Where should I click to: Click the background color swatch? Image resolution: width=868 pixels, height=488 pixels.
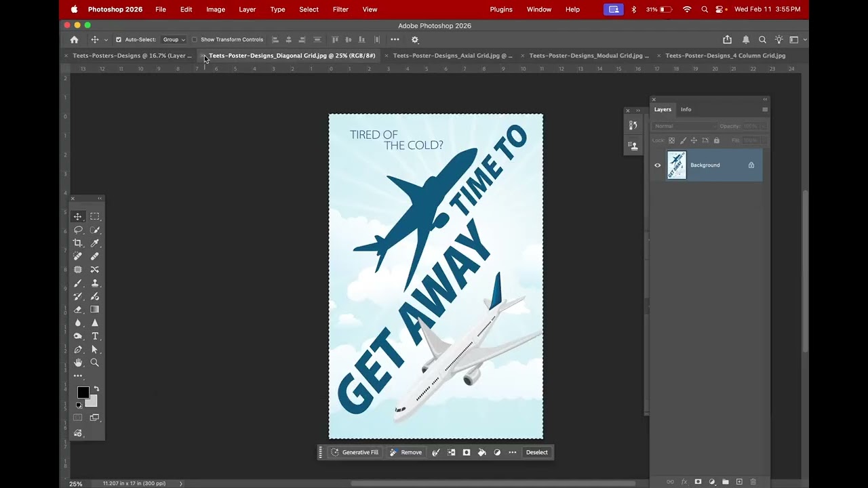(x=92, y=402)
